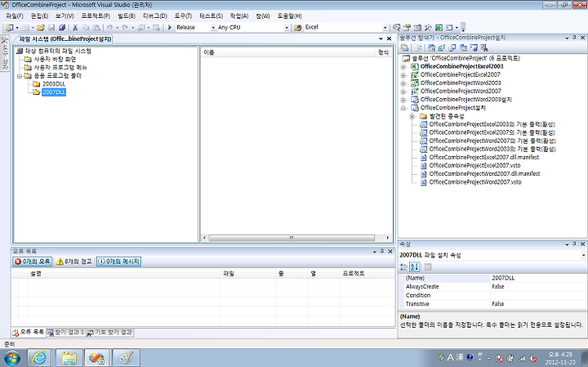The width and height of the screenshot is (588, 367).
Task: Click the AlwaysCreate property value
Action: (538, 287)
